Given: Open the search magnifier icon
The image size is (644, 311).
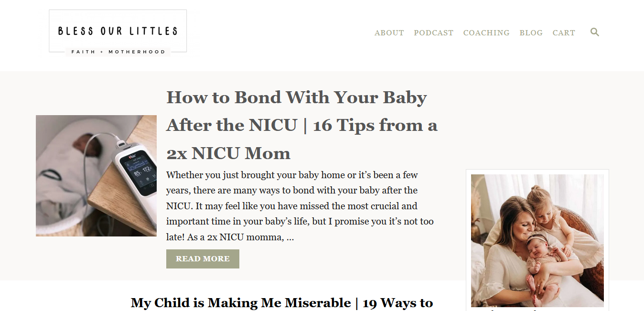Looking at the screenshot, I should click(594, 32).
